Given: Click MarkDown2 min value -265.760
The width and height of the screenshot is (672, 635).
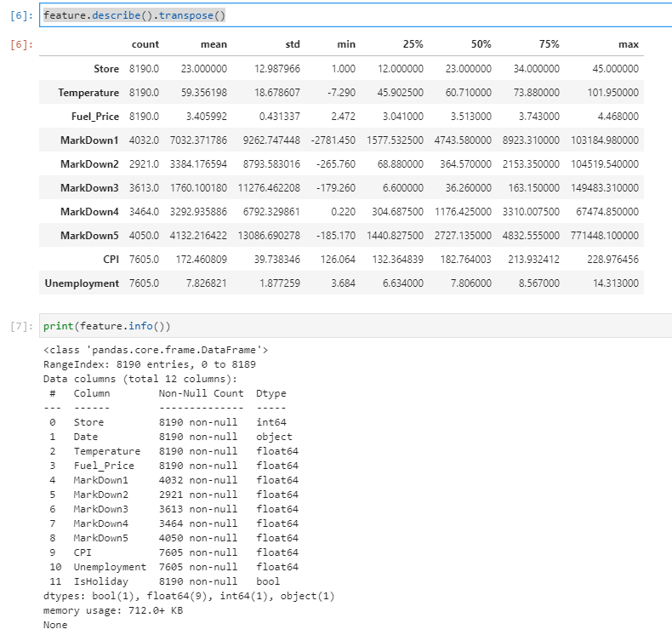Looking at the screenshot, I should [336, 164].
